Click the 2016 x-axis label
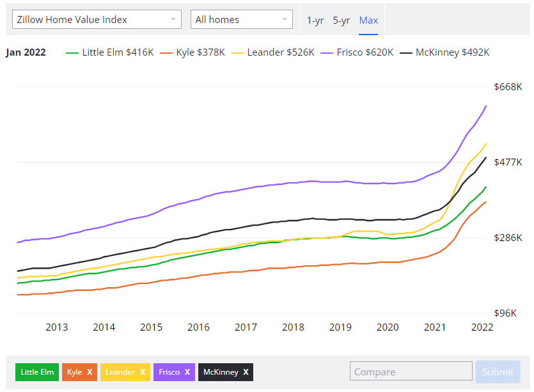534x392 pixels. (x=198, y=327)
